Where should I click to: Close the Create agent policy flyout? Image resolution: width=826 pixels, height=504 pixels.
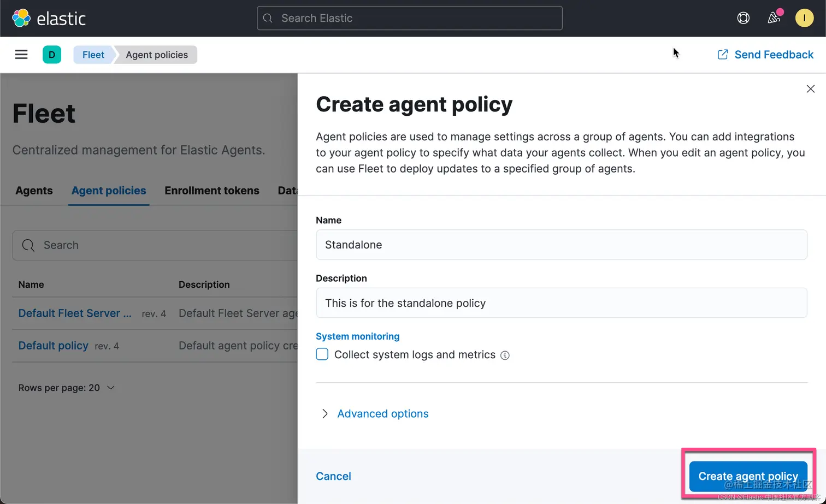(810, 89)
